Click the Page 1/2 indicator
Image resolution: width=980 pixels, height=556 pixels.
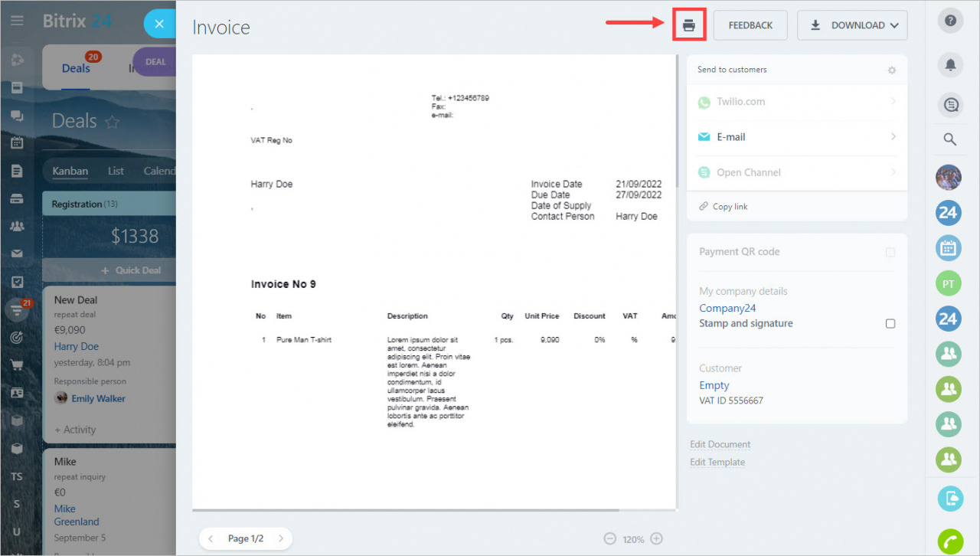click(246, 538)
